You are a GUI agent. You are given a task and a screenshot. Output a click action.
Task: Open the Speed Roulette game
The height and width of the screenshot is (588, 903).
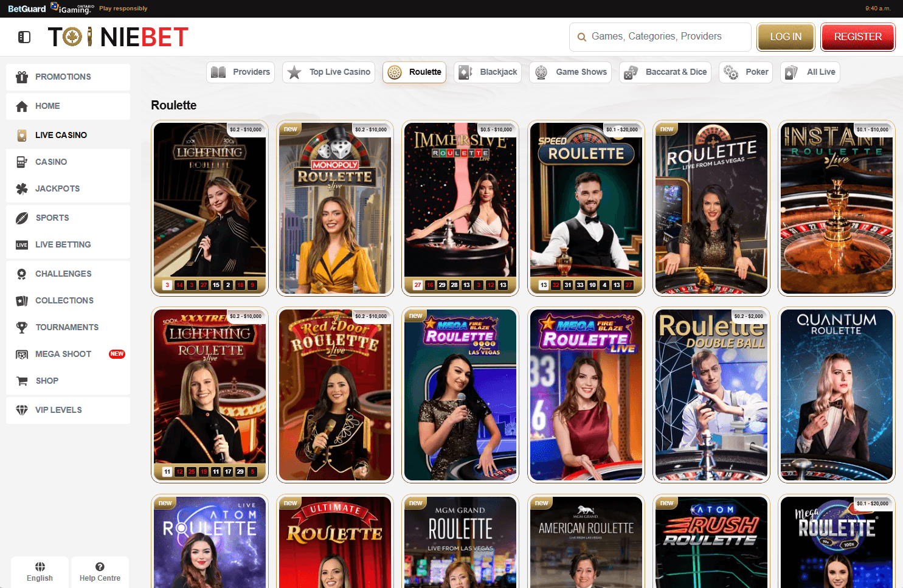[x=586, y=208]
